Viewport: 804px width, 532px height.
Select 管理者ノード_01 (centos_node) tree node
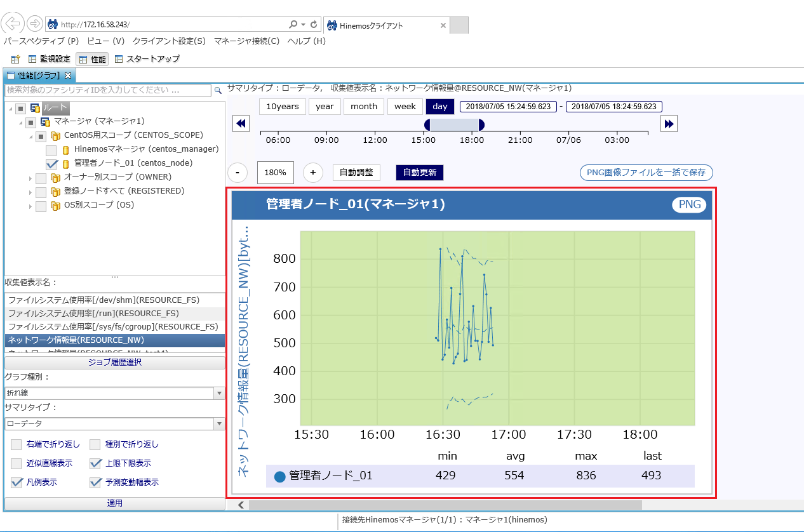tap(133, 163)
